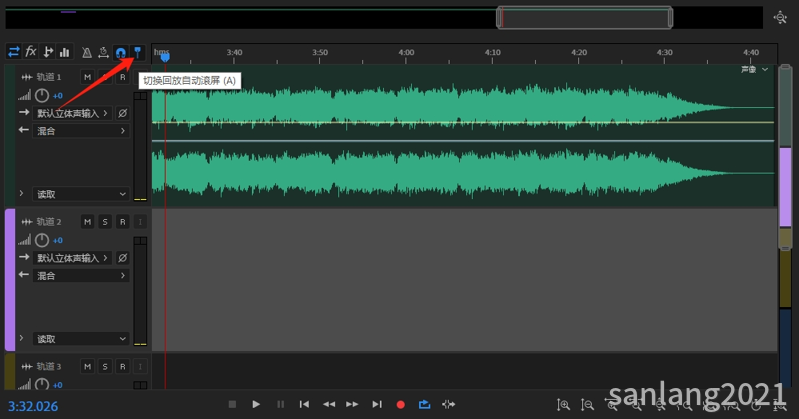Solo Track 2 with the S button

tap(104, 222)
